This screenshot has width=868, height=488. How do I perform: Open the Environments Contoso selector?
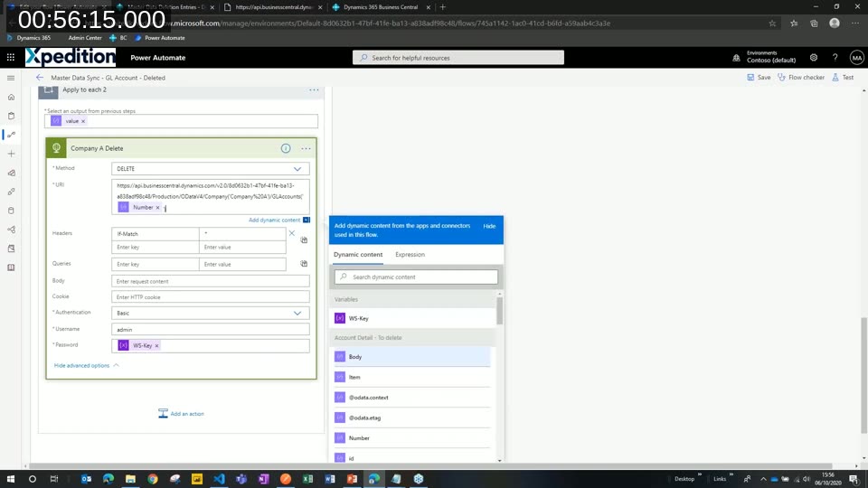point(766,57)
